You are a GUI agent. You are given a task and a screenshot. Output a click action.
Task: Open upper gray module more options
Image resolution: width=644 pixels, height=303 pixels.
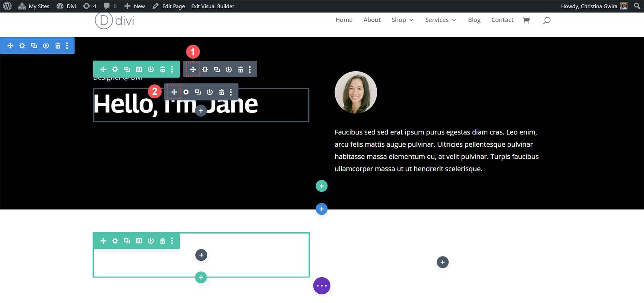click(x=250, y=69)
